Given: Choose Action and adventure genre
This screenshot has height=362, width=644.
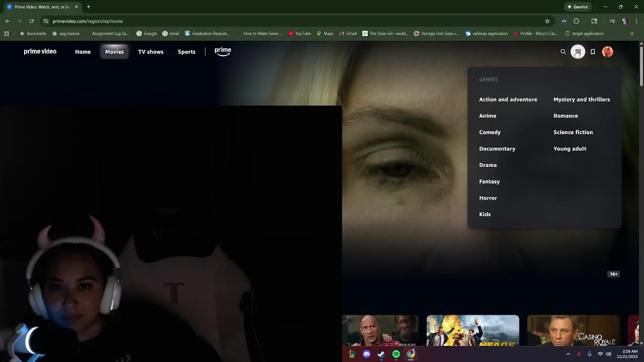Looking at the screenshot, I should coord(508,100).
